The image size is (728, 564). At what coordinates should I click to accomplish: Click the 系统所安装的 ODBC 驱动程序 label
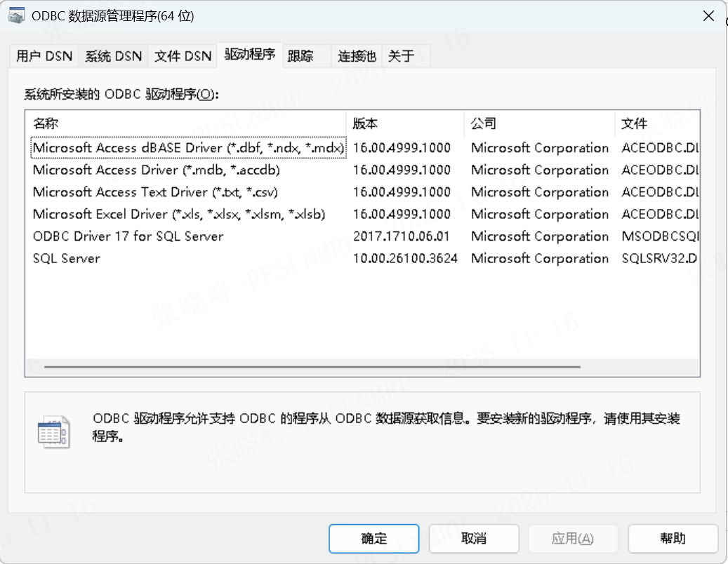pos(121,94)
